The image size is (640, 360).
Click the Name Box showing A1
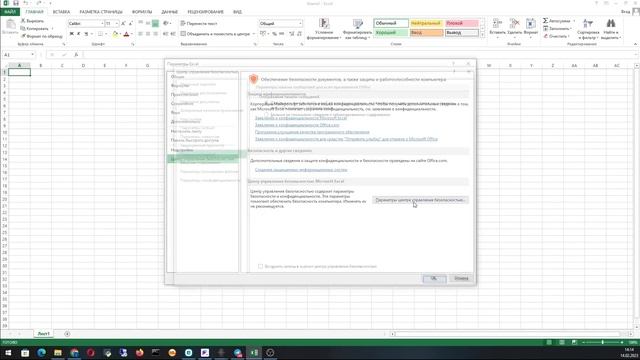click(x=19, y=55)
